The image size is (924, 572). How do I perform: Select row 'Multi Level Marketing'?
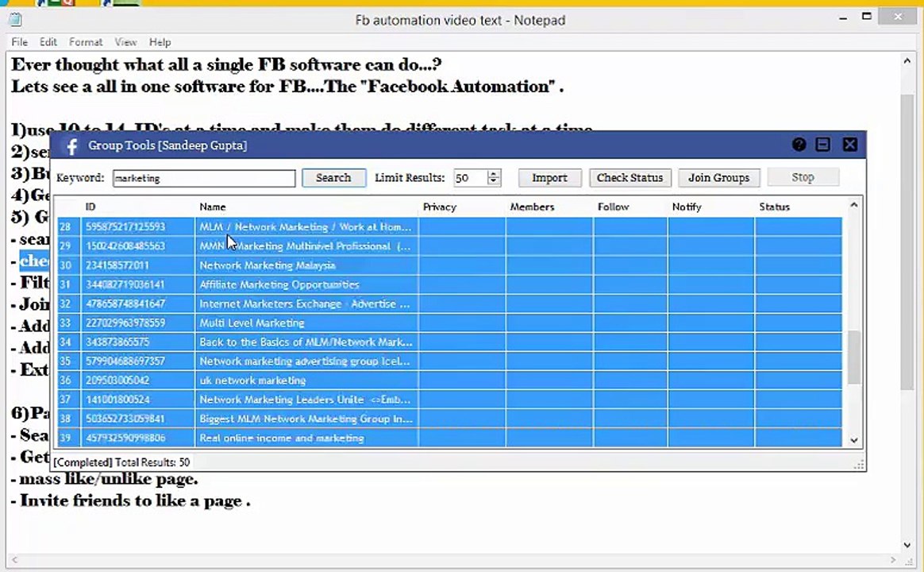click(x=449, y=323)
